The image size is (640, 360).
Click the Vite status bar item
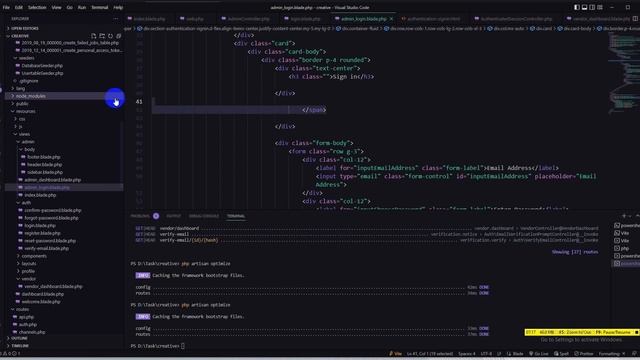(396, 353)
